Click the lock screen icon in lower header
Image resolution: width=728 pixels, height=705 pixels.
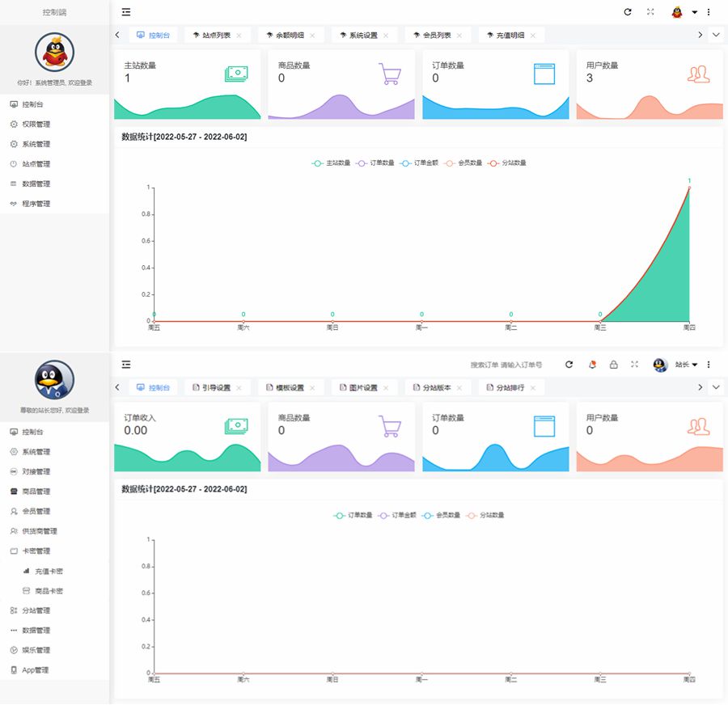click(614, 365)
